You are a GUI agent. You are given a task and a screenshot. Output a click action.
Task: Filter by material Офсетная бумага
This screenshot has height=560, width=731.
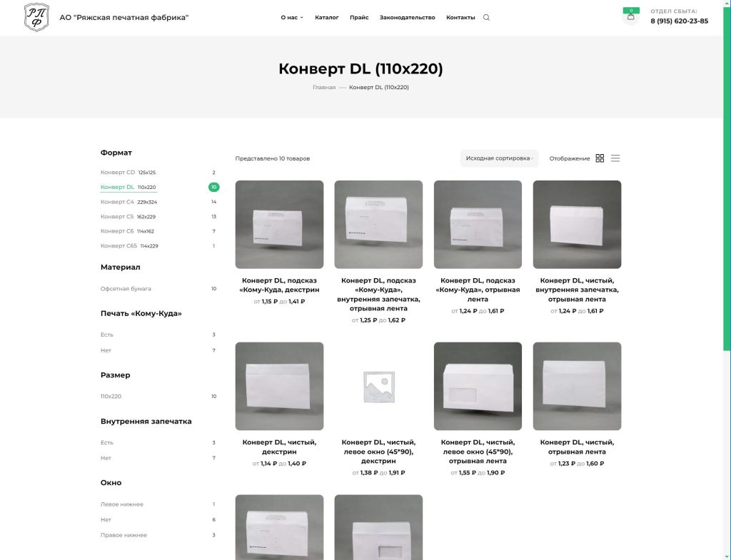[126, 289]
